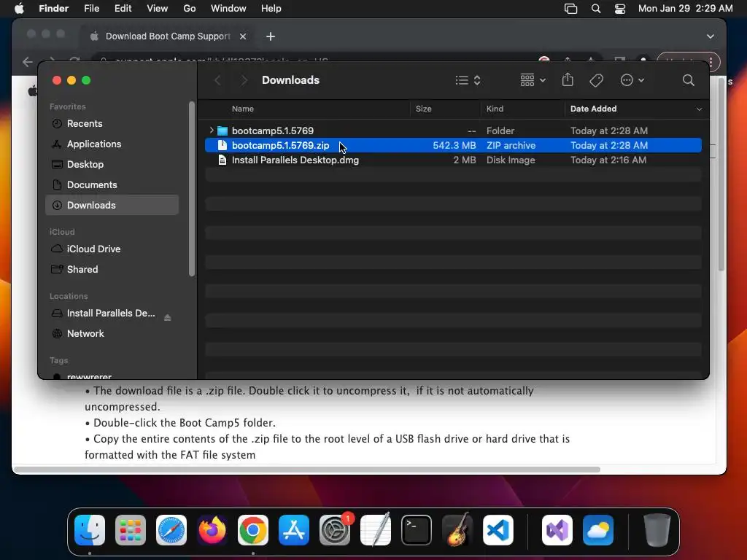Launch Firefox from the Dock
This screenshot has width=747, height=560.
click(212, 529)
